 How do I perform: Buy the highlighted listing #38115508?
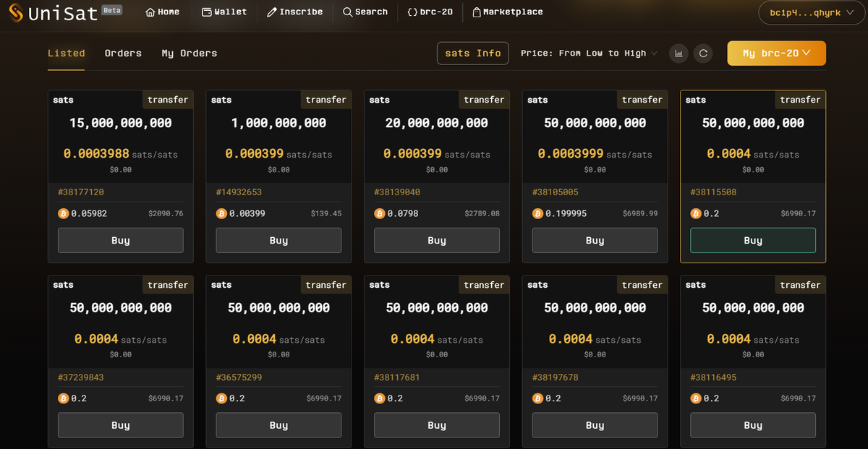753,241
